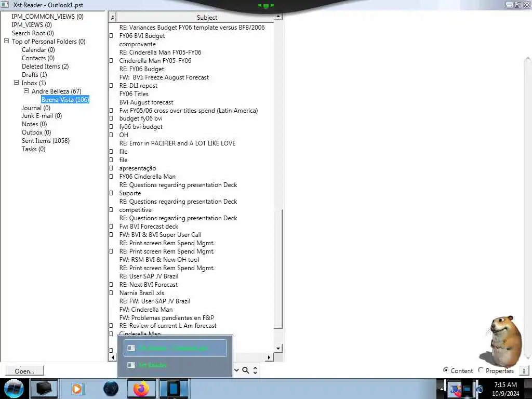
Task: Click the attachment icon beside apresentação
Action: click(111, 168)
